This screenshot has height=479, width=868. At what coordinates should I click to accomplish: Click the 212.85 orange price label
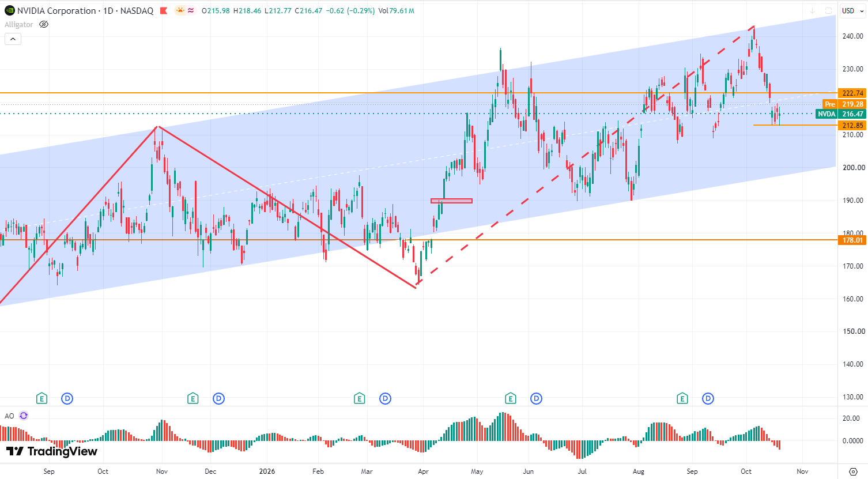coord(852,125)
